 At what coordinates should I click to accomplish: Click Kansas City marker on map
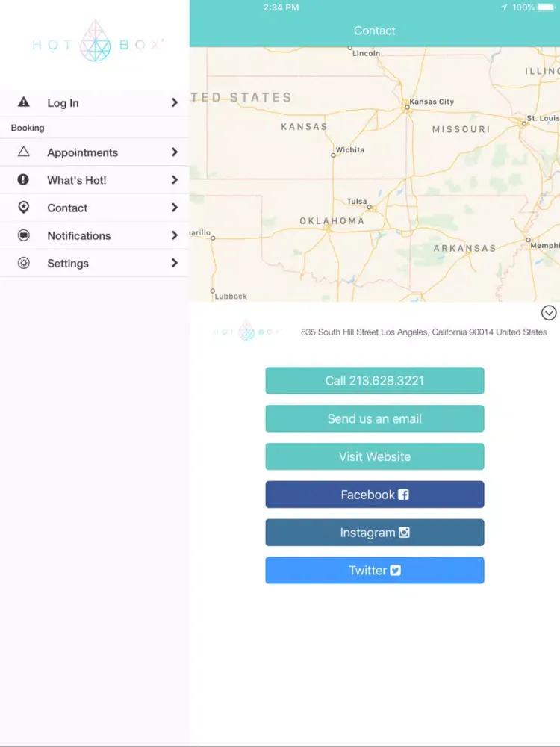tap(407, 107)
